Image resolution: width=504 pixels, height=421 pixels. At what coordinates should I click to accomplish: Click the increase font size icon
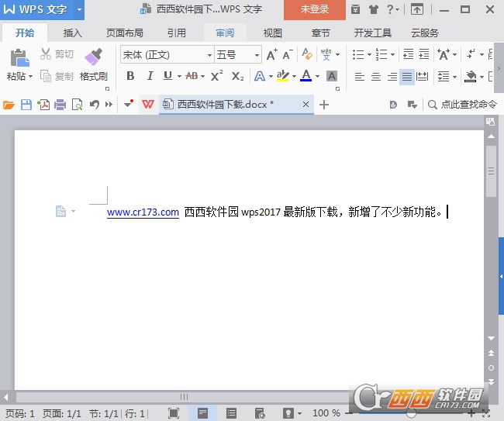pos(271,55)
